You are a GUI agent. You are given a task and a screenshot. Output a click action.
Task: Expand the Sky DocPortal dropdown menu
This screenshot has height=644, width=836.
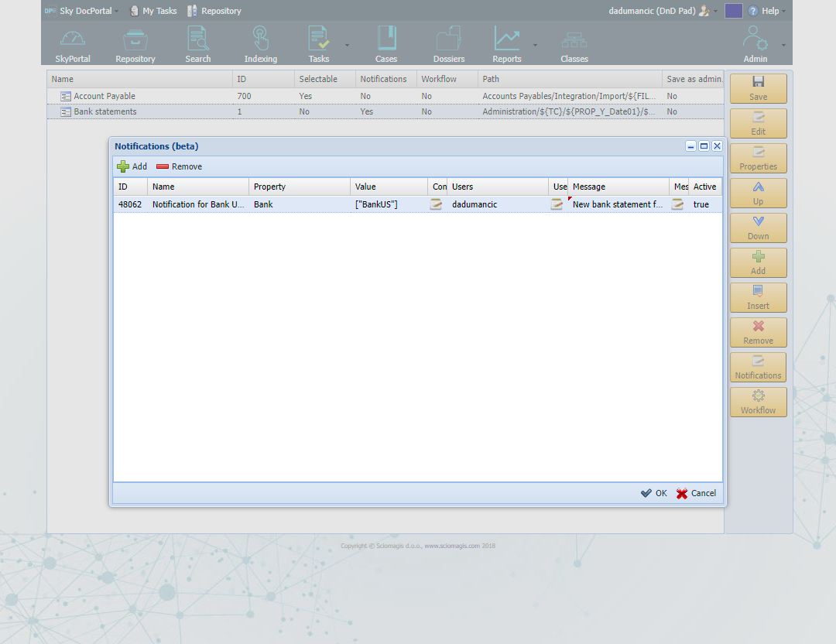[116, 11]
